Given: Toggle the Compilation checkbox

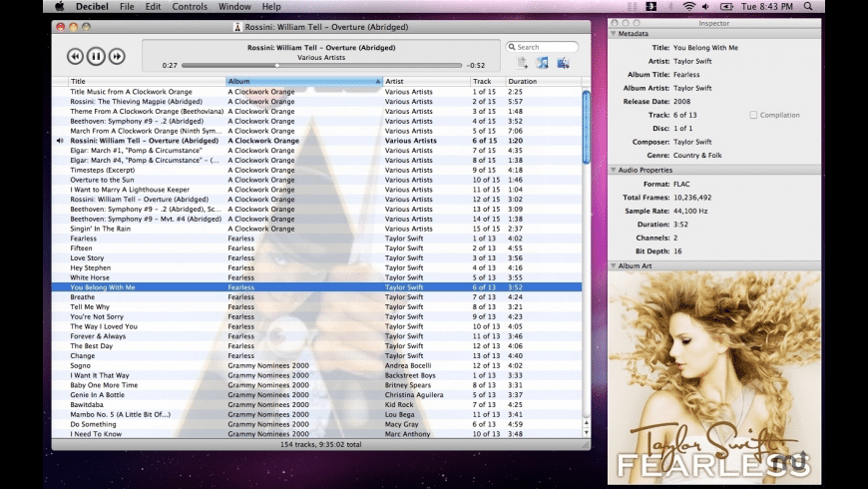Looking at the screenshot, I should 753,115.
